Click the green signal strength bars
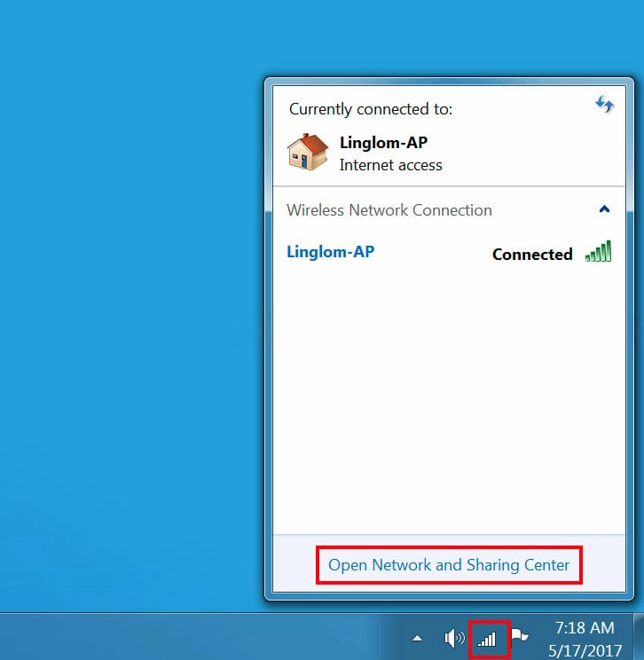Viewport: 644px width, 660px height. click(x=599, y=253)
